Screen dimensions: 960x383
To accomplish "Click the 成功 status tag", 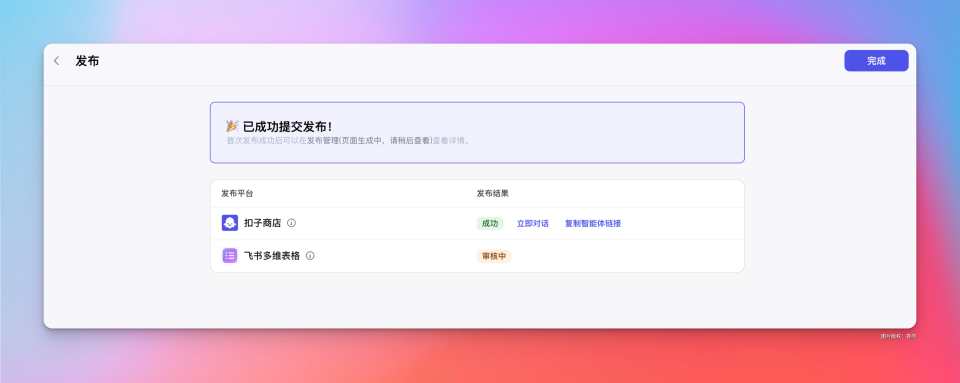I will 490,223.
